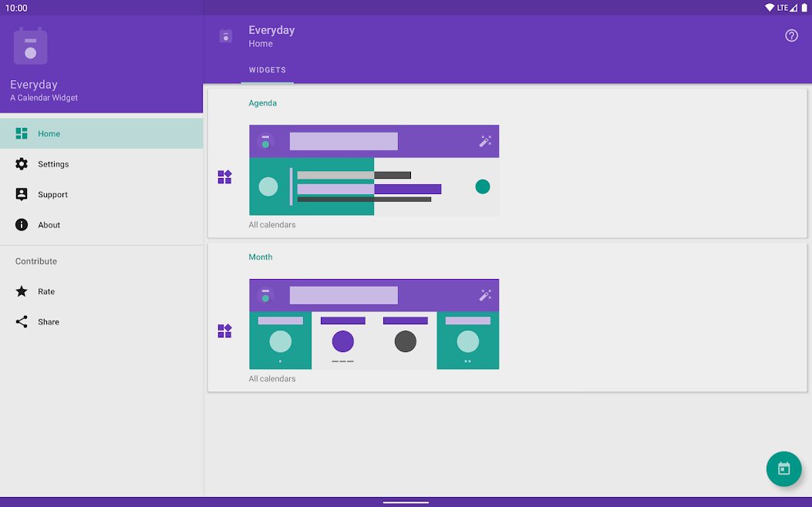Click the Agenda widget's widgets icon
The image size is (812, 507).
(x=224, y=177)
